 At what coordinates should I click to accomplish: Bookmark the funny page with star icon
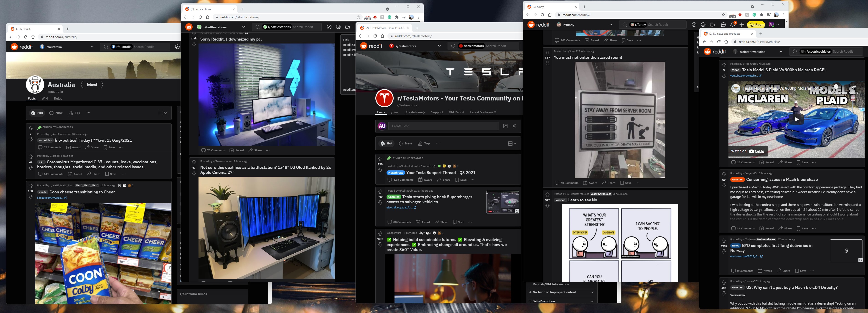tap(723, 15)
